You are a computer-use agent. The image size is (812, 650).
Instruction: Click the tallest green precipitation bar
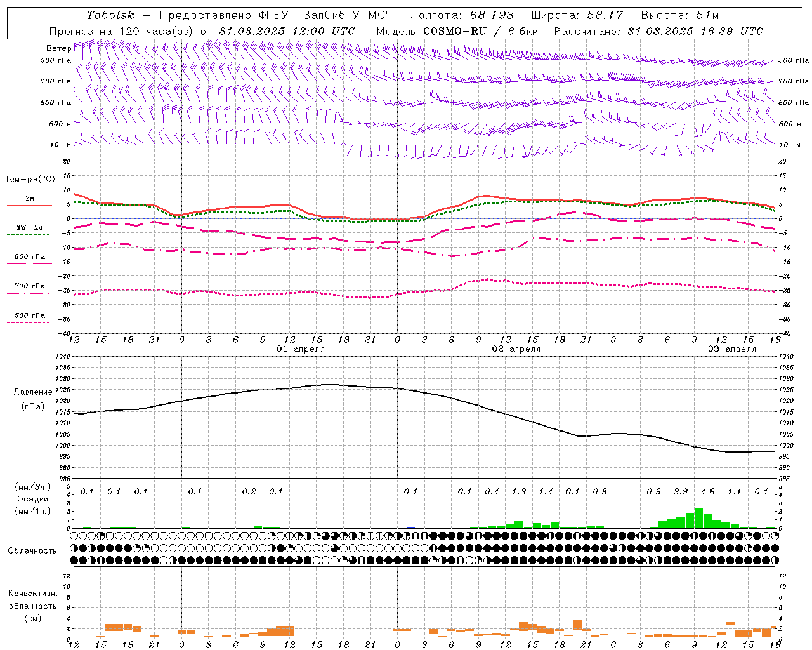point(698,519)
